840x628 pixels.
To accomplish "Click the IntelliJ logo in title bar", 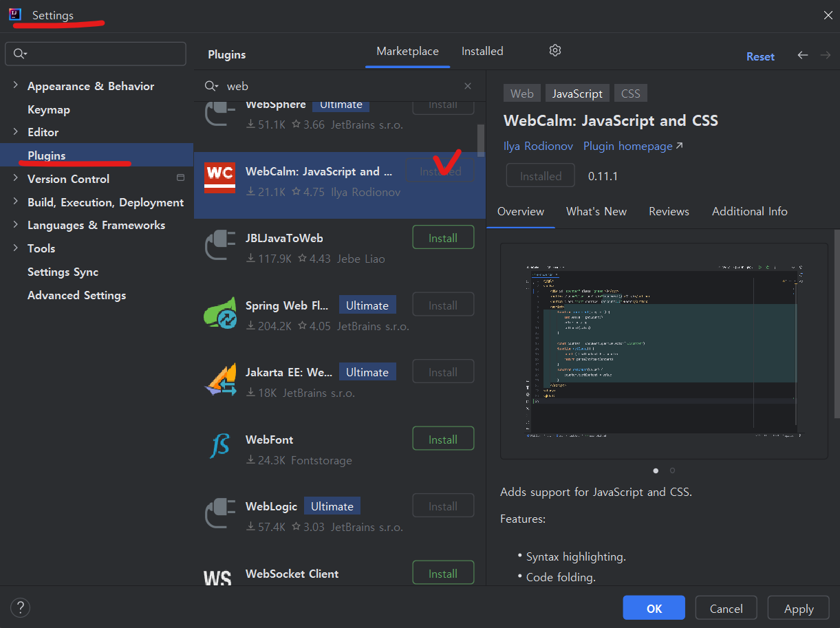I will [x=15, y=14].
